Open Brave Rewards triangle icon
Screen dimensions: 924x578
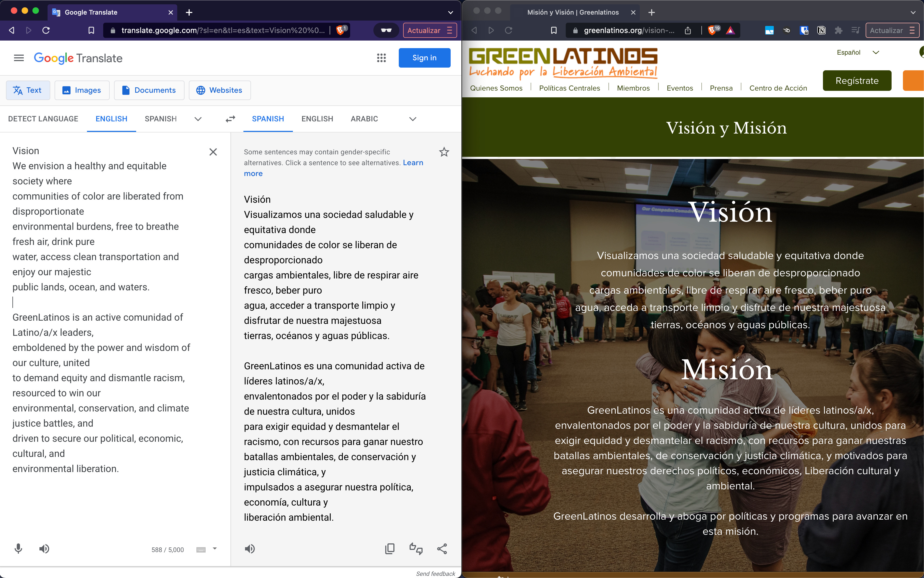(x=730, y=30)
